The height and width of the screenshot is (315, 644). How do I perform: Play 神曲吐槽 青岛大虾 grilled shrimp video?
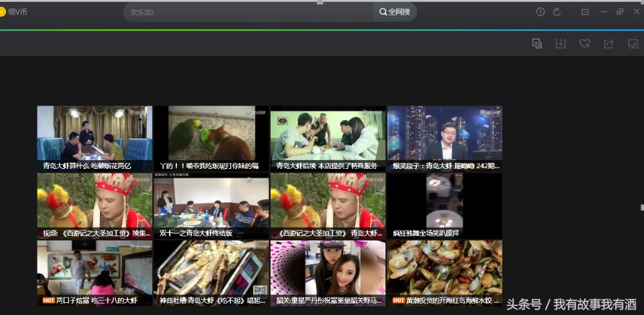[x=210, y=273]
